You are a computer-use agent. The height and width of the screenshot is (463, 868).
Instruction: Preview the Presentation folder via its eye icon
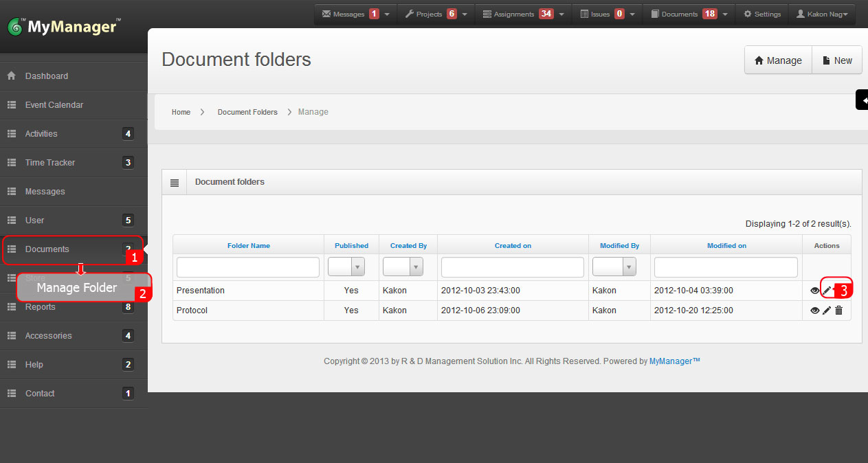click(814, 290)
